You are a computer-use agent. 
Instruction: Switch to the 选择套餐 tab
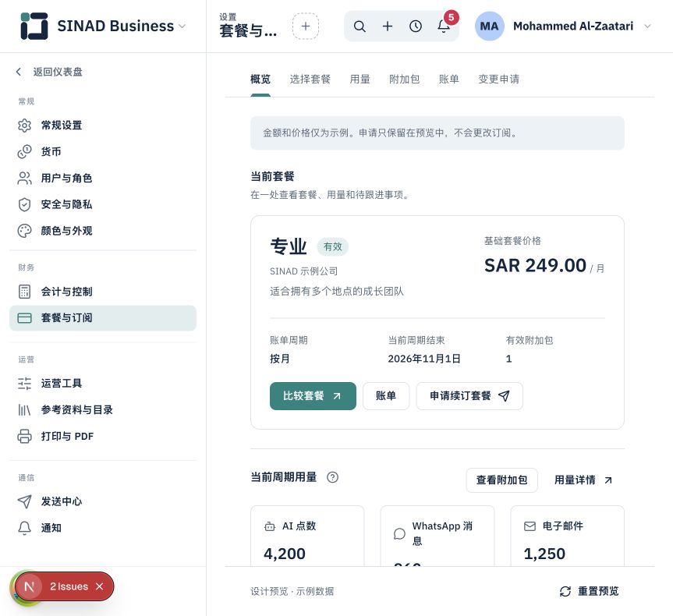tap(310, 80)
